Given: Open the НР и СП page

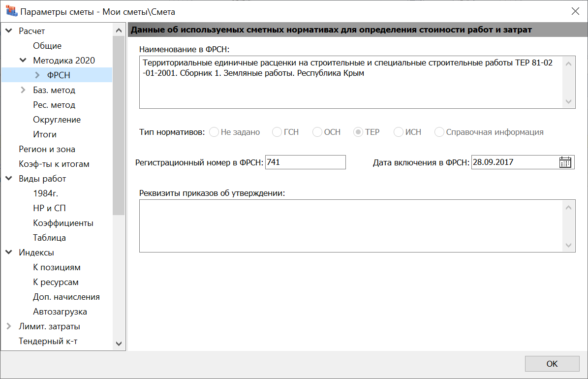Looking at the screenshot, I should (49, 208).
